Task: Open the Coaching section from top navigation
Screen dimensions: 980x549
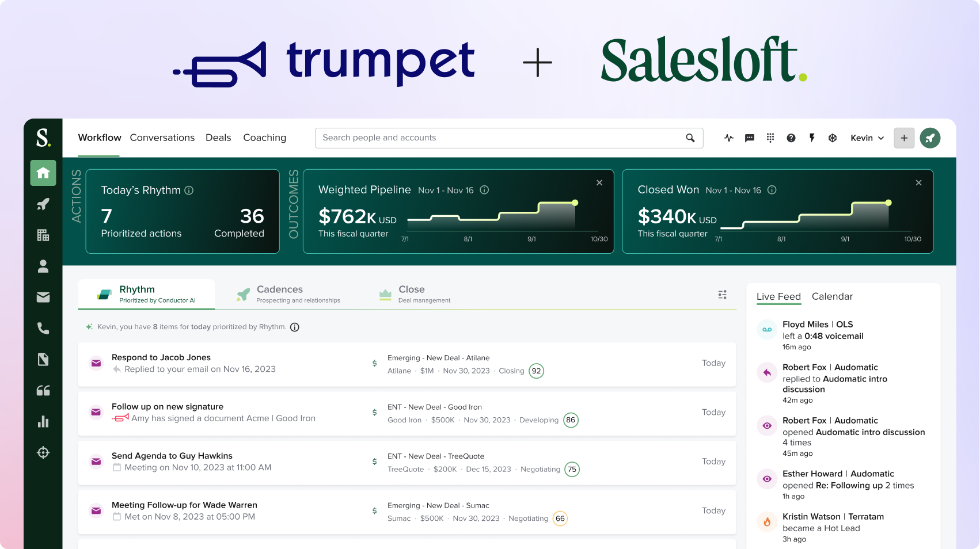Action: 264,138
